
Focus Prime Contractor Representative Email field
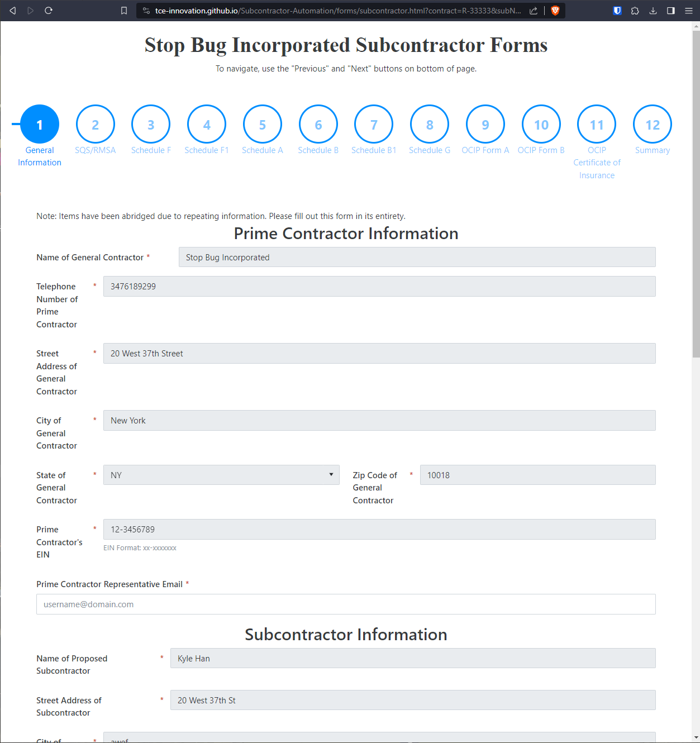(346, 604)
